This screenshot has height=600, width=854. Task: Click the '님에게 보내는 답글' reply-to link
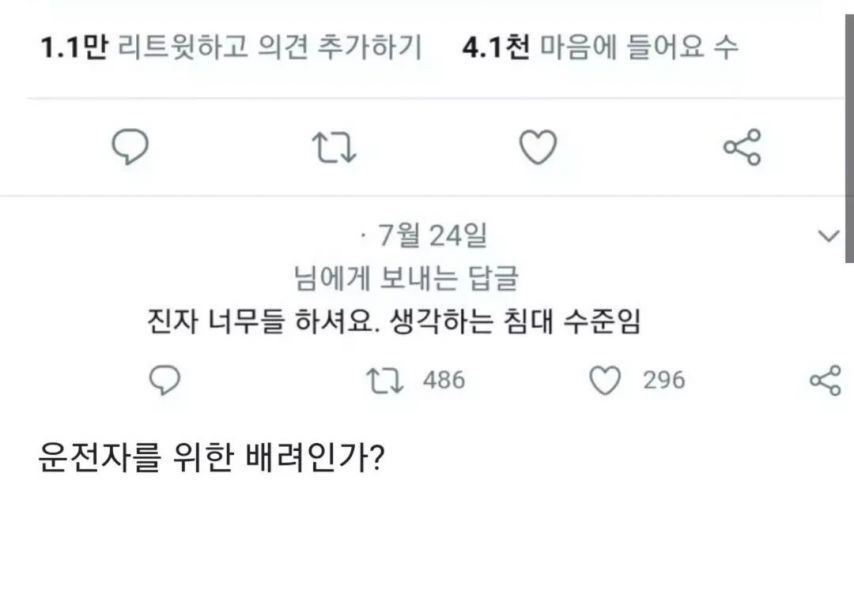coord(406,277)
